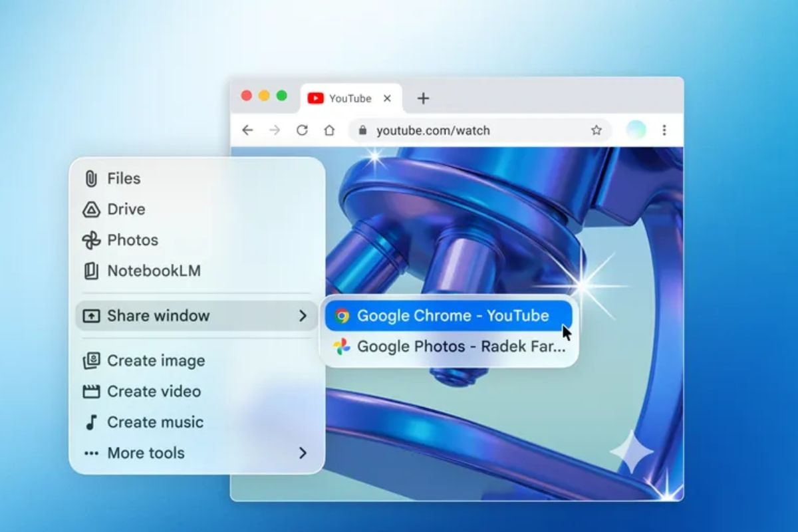This screenshot has height=532, width=798.
Task: Click the Drive triangle icon
Action: (x=91, y=209)
